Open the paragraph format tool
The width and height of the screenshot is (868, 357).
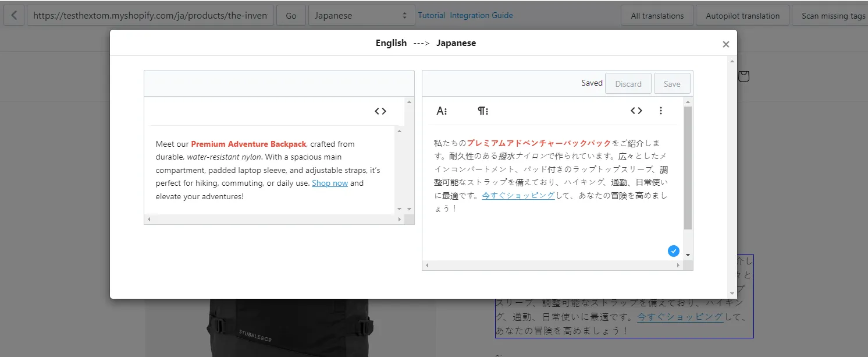483,111
